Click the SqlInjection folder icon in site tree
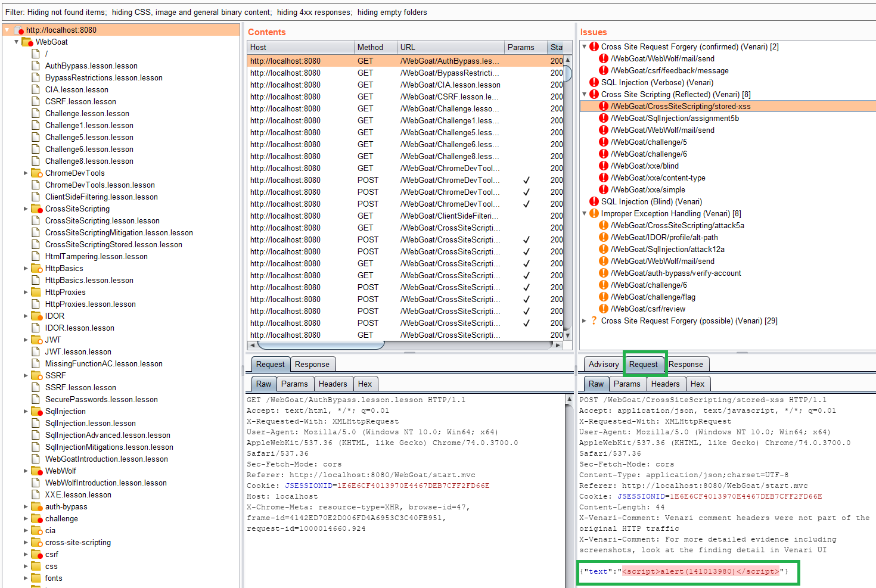 point(36,411)
